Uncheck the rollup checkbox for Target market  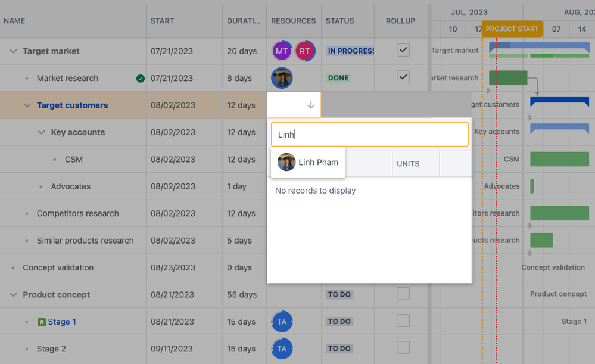(403, 50)
